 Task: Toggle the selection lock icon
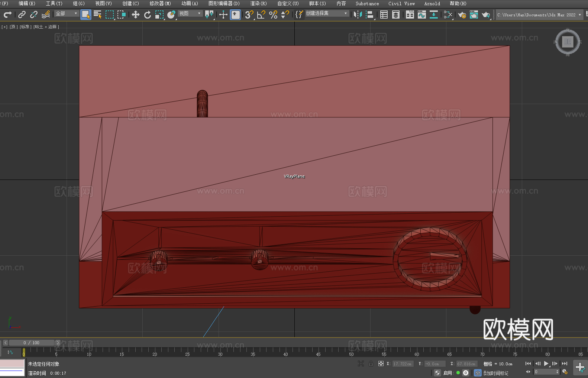[371, 364]
